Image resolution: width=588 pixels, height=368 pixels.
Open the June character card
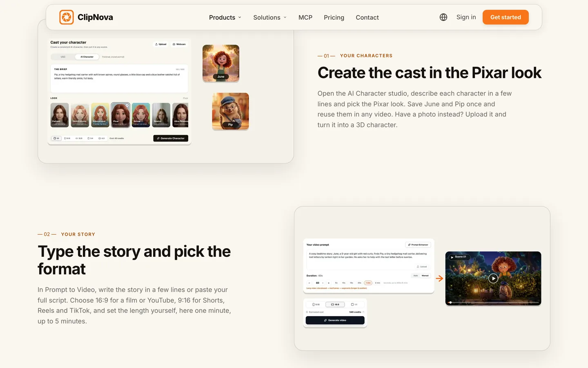click(221, 63)
